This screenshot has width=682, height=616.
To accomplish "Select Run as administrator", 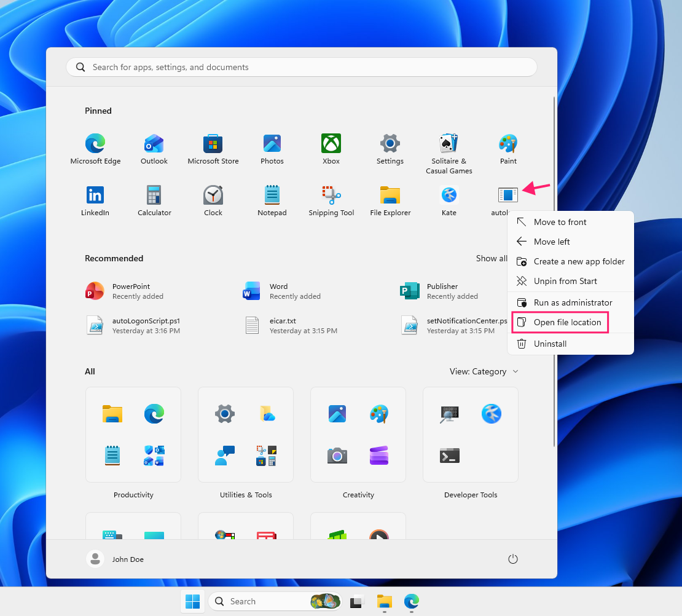I will (570, 302).
